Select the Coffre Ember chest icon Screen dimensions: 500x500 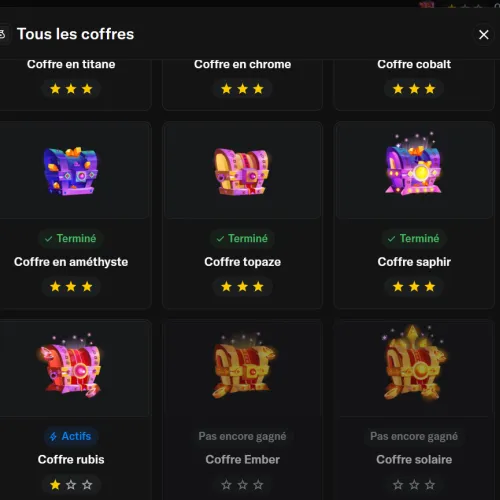(x=244, y=365)
